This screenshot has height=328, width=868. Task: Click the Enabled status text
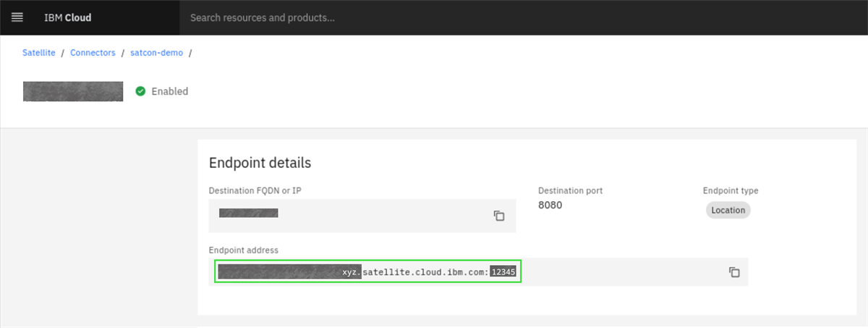169,91
